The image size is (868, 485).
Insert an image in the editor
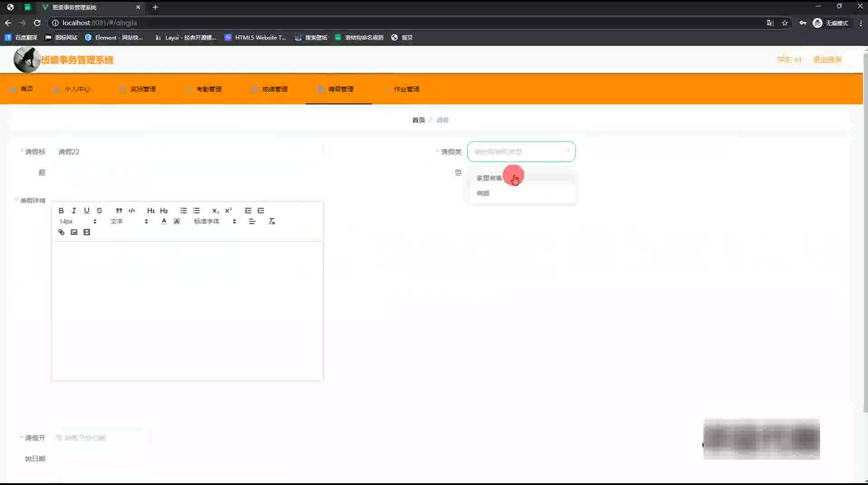(x=74, y=232)
